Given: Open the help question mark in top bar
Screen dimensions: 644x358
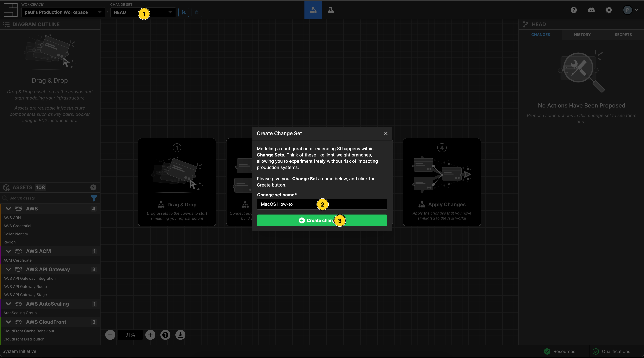Looking at the screenshot, I should click(x=574, y=10).
